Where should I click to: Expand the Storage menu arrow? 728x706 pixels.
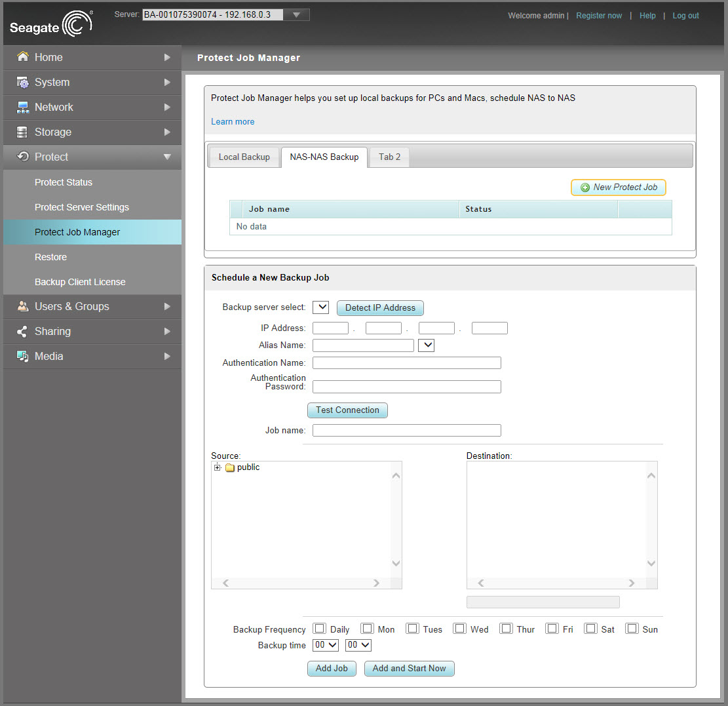(x=167, y=132)
